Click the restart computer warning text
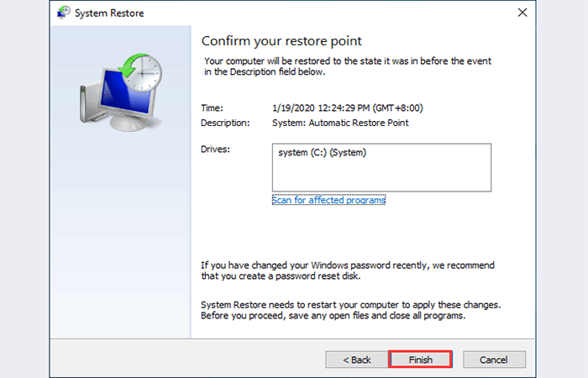The width and height of the screenshot is (588, 378). tap(356, 310)
